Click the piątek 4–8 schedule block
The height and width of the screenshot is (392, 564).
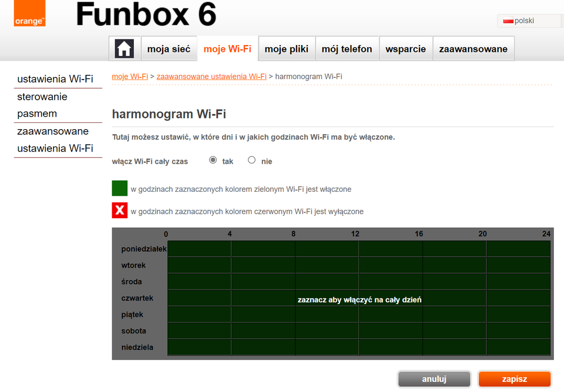pyautogui.click(x=263, y=314)
